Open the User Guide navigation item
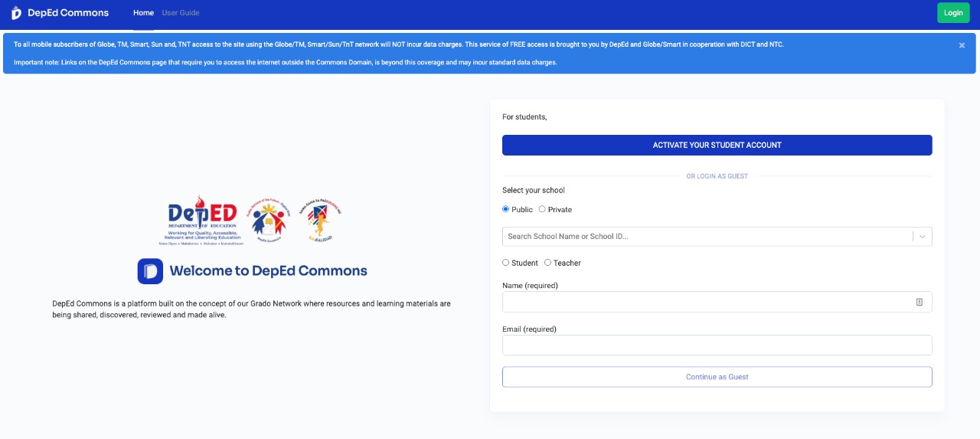The image size is (980, 439). pyautogui.click(x=181, y=13)
